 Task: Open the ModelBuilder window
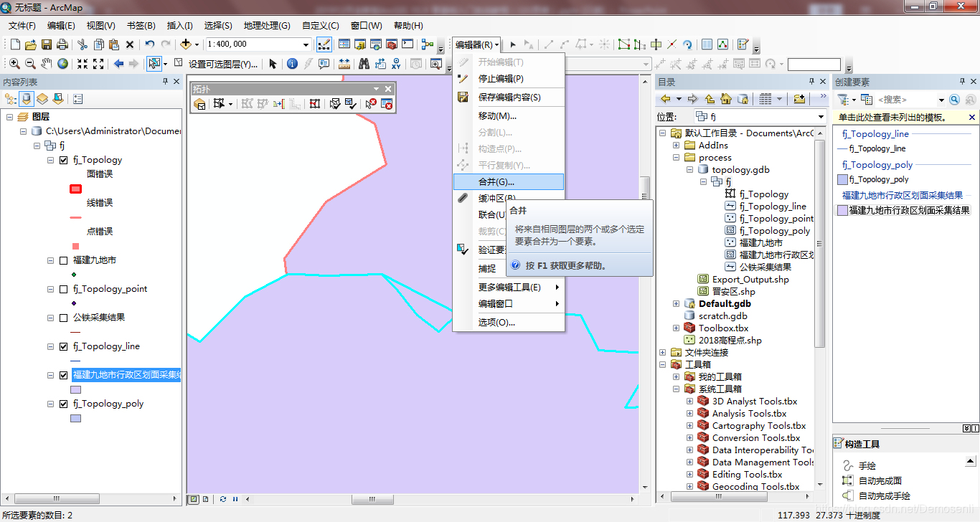[x=428, y=44]
